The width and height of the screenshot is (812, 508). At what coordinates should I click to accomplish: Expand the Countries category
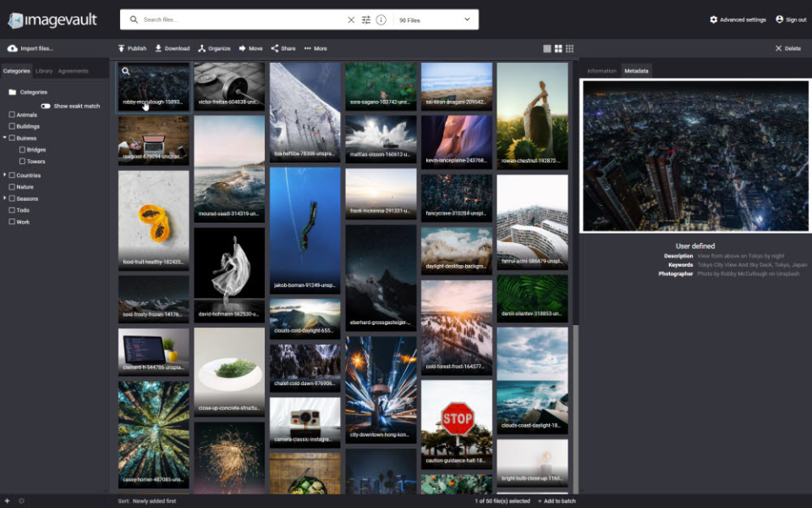click(x=7, y=175)
